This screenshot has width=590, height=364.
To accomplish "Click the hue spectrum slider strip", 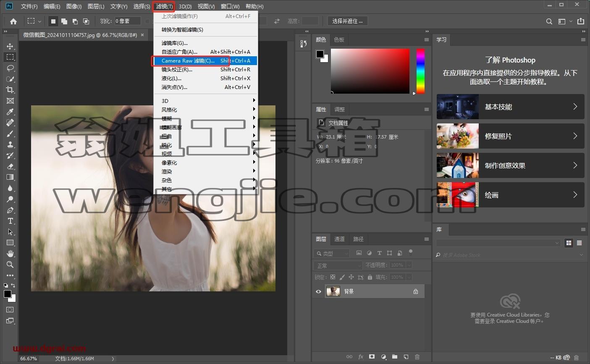I will tap(420, 71).
